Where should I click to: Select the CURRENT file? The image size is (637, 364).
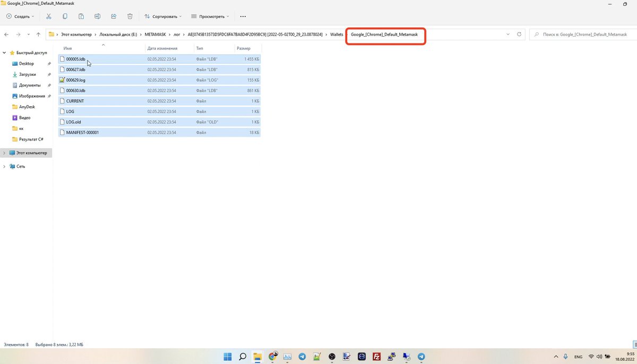tap(159, 101)
